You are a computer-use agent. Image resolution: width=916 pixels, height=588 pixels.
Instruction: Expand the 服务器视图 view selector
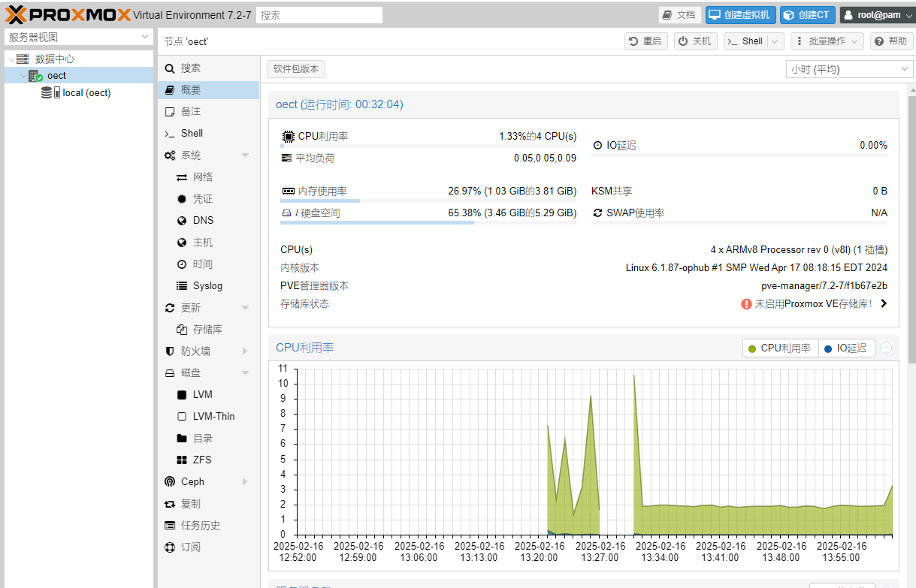[x=79, y=37]
